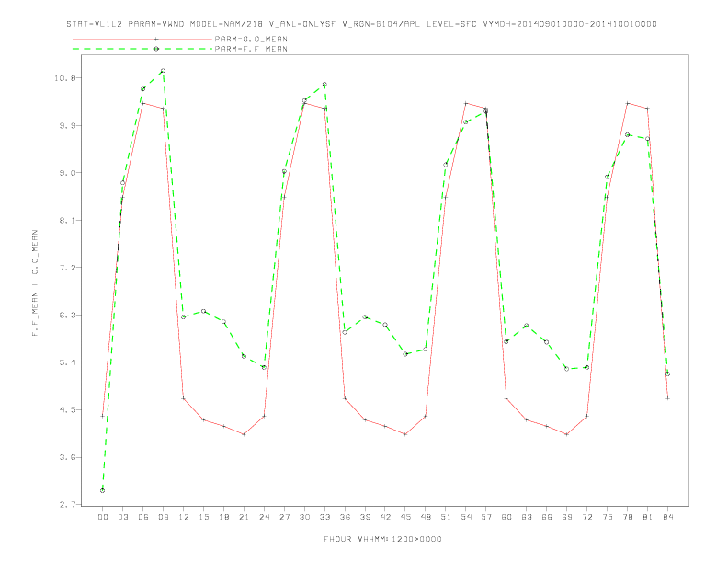Click the x-axis tick label 27
The width and height of the screenshot is (728, 563).
[x=284, y=517]
